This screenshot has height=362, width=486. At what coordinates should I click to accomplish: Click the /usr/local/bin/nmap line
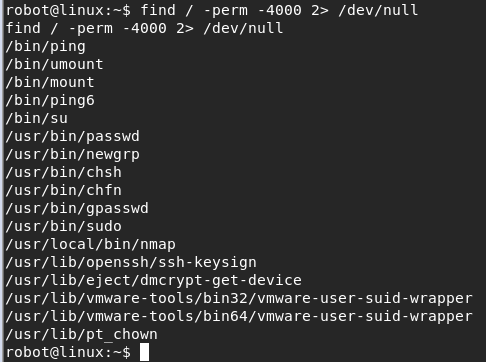tap(91, 244)
